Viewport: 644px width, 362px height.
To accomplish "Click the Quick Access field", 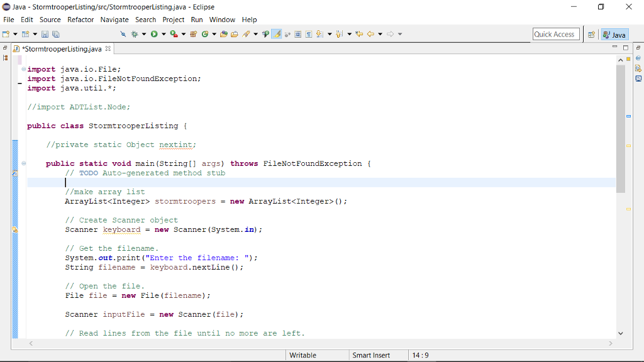I will [x=556, y=34].
